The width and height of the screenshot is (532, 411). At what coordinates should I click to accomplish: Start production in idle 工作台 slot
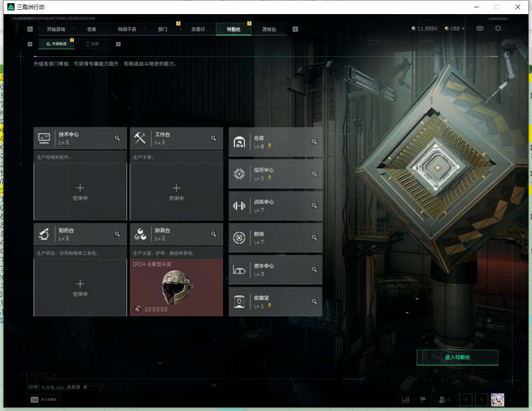[x=176, y=192]
